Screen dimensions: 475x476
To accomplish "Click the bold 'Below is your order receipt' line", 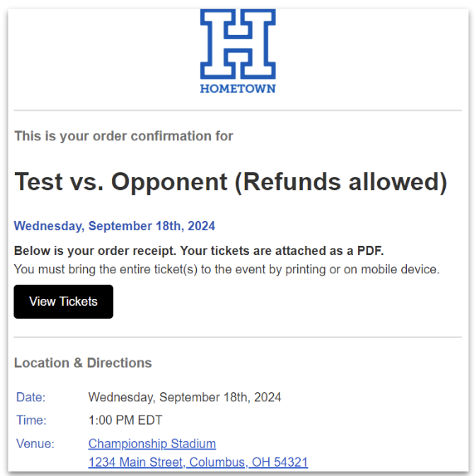I will (198, 251).
